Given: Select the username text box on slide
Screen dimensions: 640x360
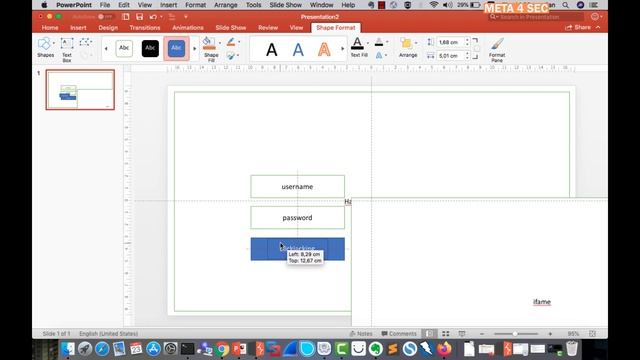Looking at the screenshot, I should [x=298, y=187].
